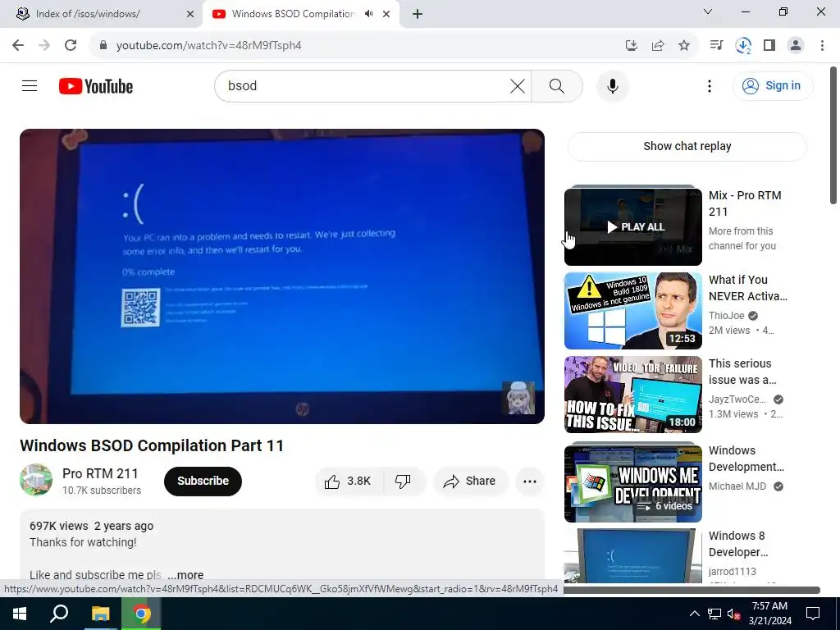The image size is (840, 630).
Task: Open the taskbar volume icon
Action: click(733, 614)
